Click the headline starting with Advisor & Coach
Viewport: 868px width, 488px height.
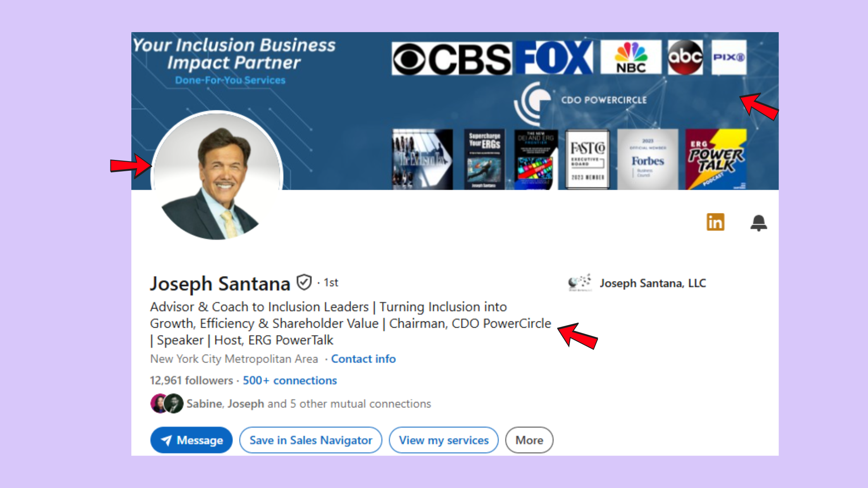(x=351, y=323)
